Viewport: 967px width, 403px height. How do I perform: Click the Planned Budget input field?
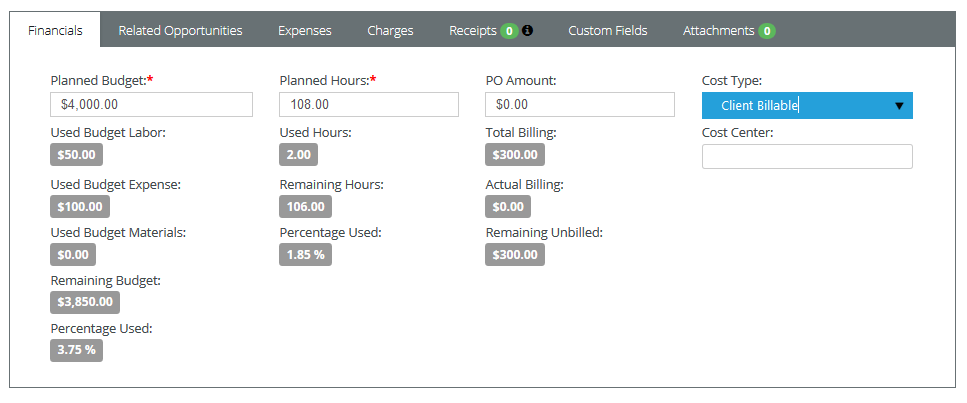[151, 105]
